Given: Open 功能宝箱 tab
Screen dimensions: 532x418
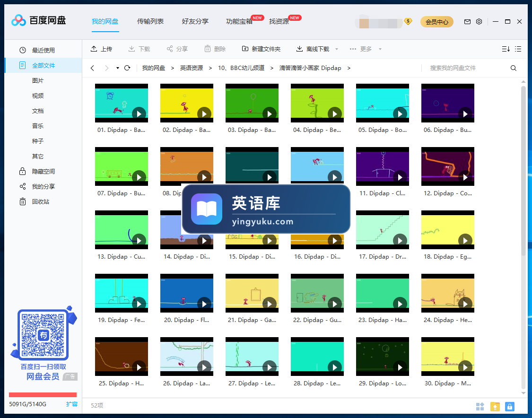Looking at the screenshot, I should pos(239,21).
